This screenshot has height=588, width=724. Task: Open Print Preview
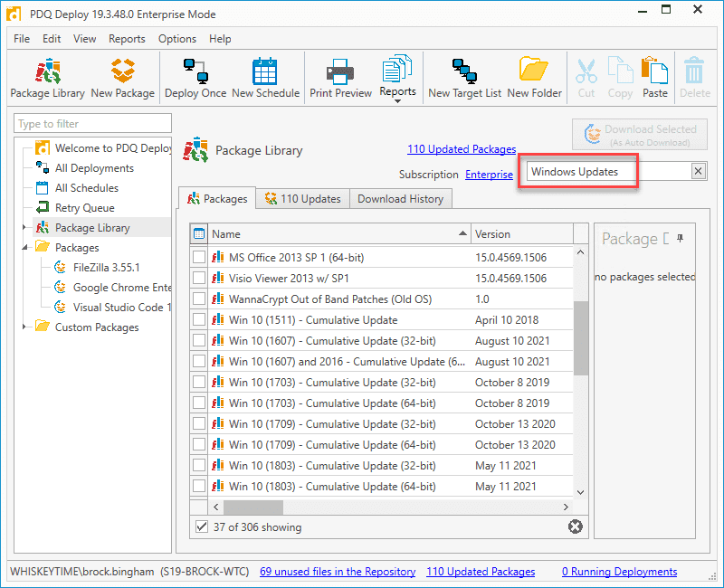point(340,78)
